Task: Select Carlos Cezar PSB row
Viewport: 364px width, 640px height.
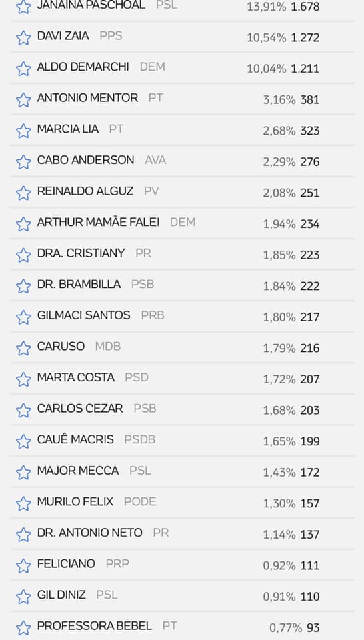Action: (183, 410)
